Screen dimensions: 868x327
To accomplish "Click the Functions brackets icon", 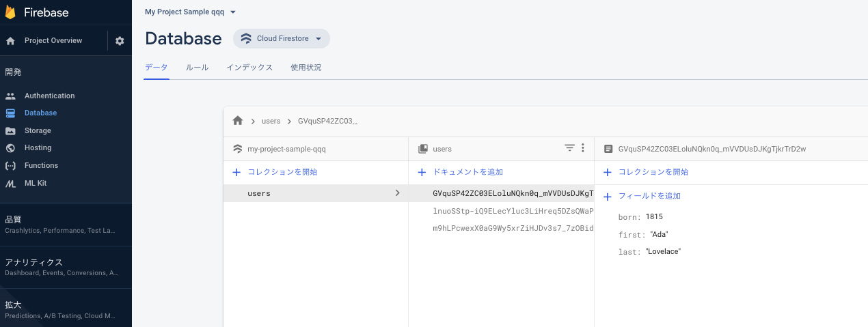I will (x=10, y=166).
